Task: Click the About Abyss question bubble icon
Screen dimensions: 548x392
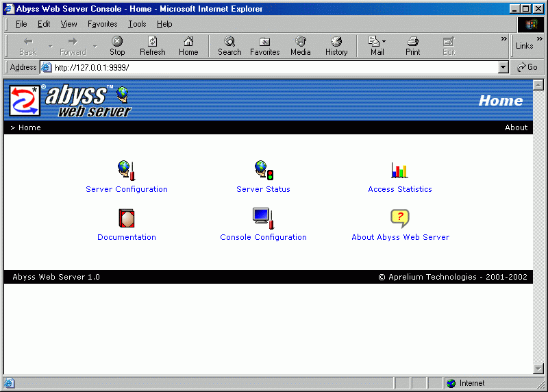Action: point(400,219)
